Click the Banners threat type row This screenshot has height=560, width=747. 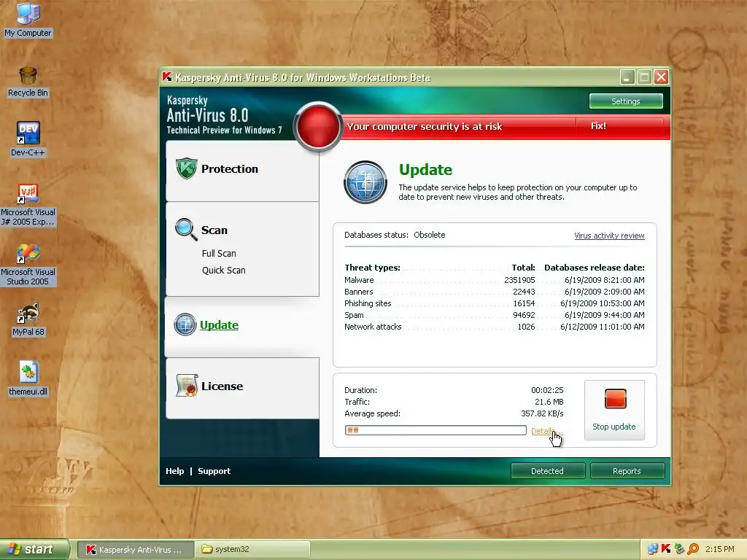[x=494, y=292]
